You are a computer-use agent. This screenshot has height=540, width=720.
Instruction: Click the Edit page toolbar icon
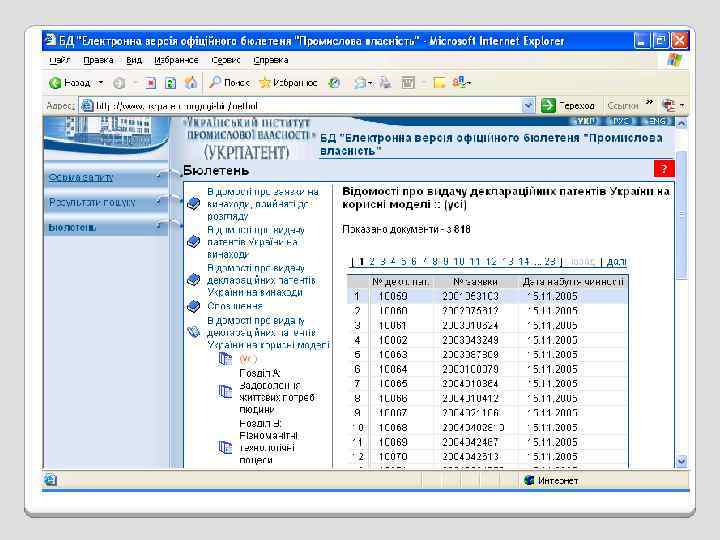[408, 83]
